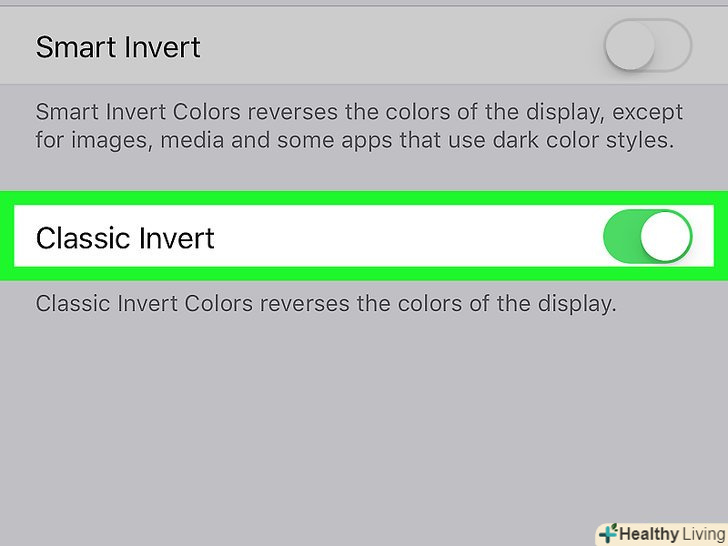Enable the Smart Invert switch

(x=648, y=46)
